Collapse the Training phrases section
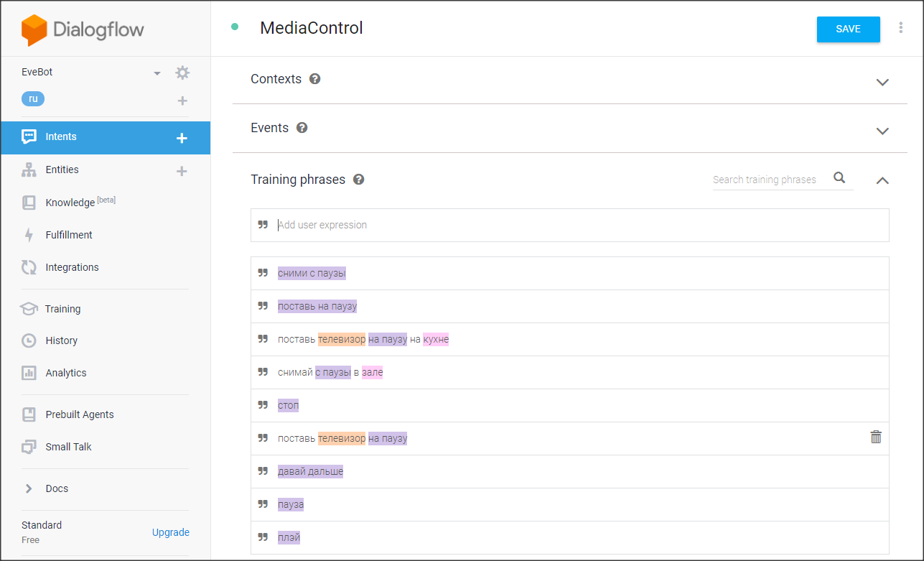The width and height of the screenshot is (924, 561). click(882, 180)
